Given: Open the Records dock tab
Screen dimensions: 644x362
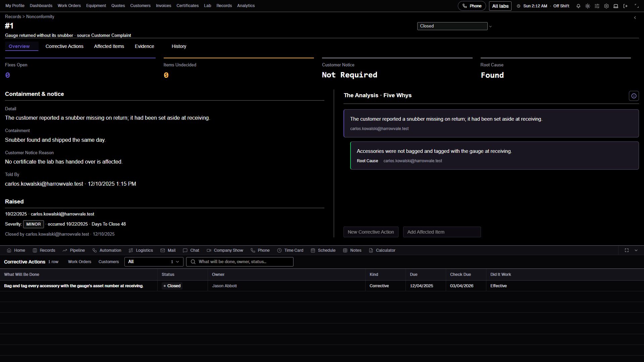Looking at the screenshot, I should [x=44, y=250].
